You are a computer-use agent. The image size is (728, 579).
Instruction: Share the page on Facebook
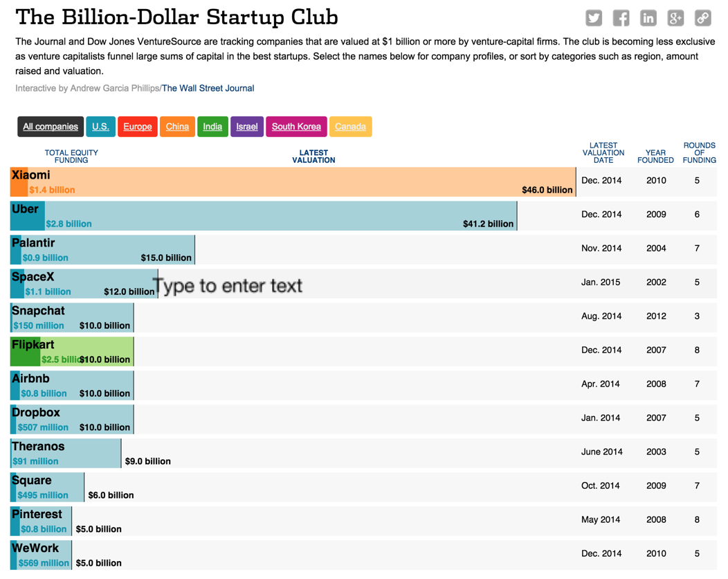[621, 18]
